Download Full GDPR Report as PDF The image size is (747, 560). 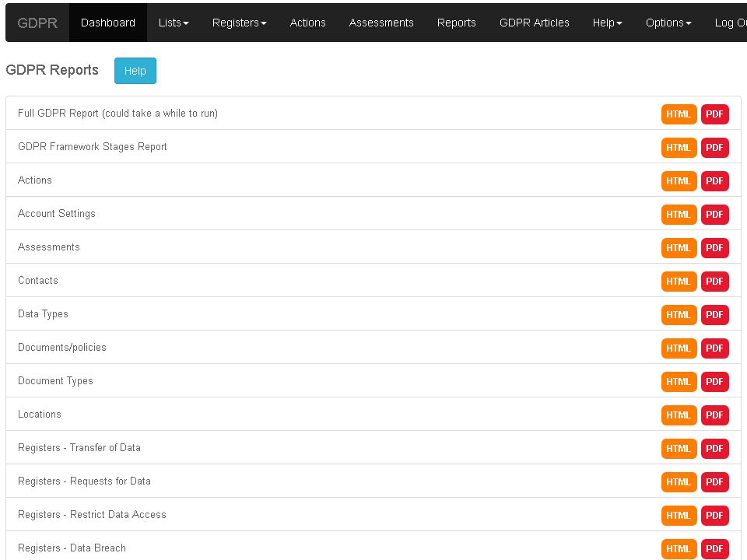coord(714,114)
